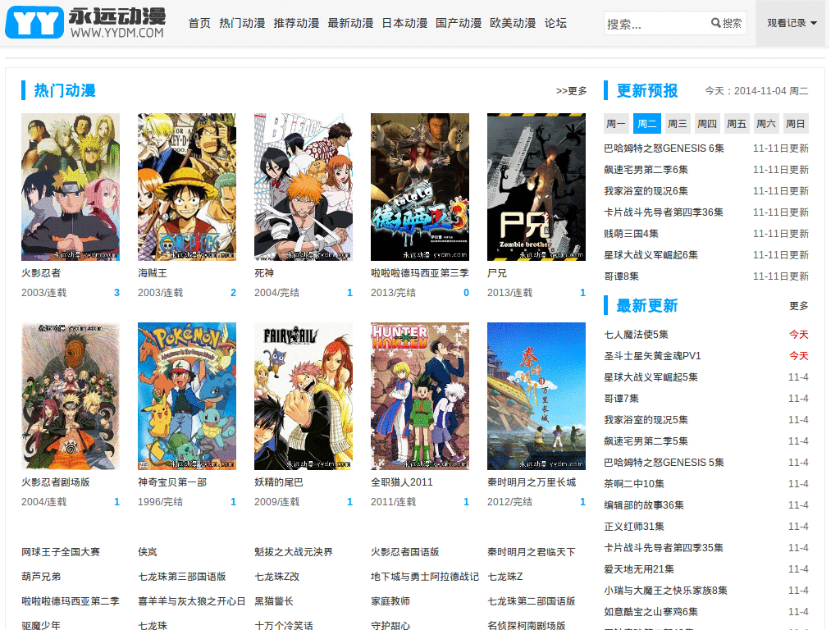
Task: Open the 国产动漫 nav item
Action: 459,23
